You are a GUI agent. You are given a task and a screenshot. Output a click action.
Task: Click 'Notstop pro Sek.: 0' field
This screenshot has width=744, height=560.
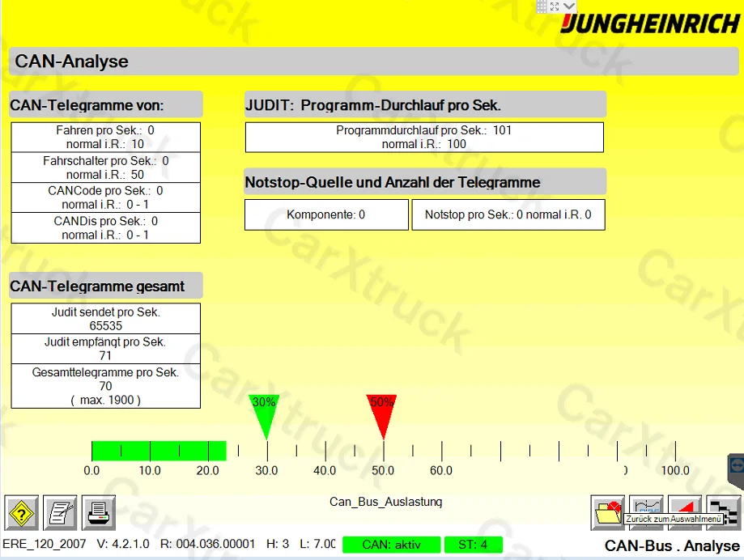pyautogui.click(x=508, y=214)
